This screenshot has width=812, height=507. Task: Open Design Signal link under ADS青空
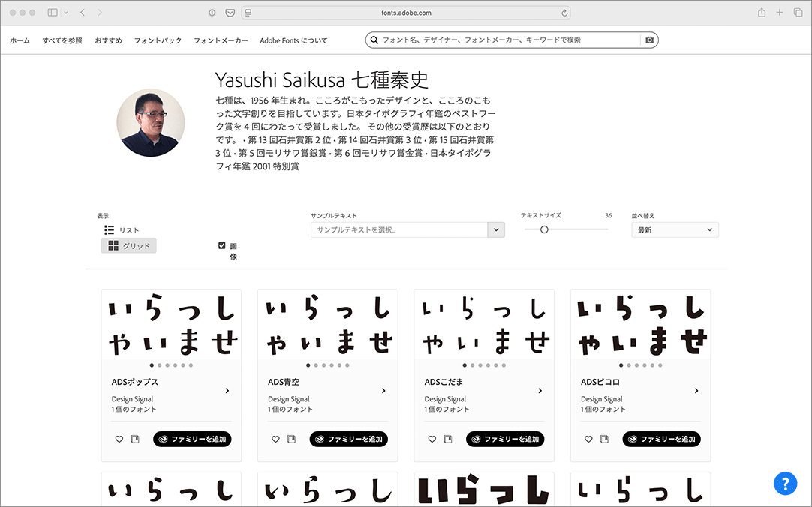[288, 399]
